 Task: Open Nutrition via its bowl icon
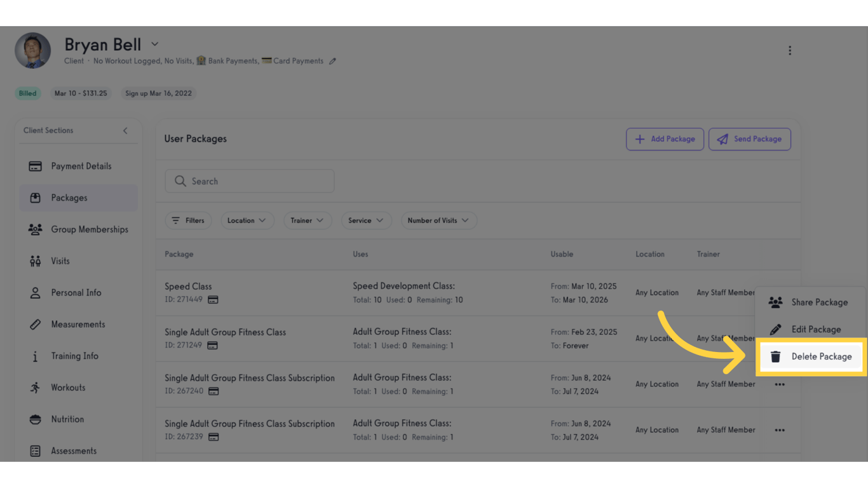click(x=35, y=419)
